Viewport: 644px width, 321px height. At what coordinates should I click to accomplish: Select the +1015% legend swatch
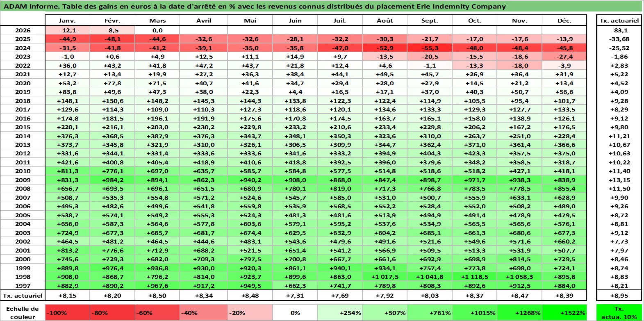[x=475, y=312]
